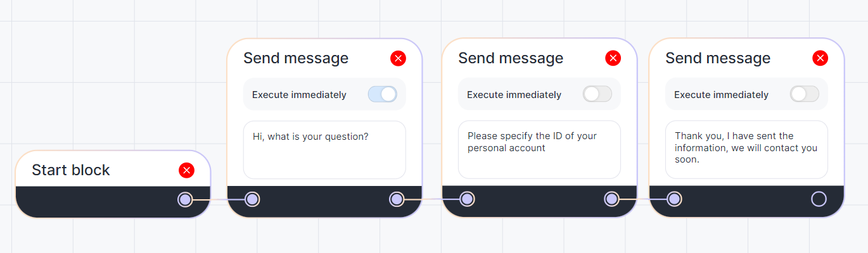Remove the 'Hi, what is your question?' block

[398, 59]
